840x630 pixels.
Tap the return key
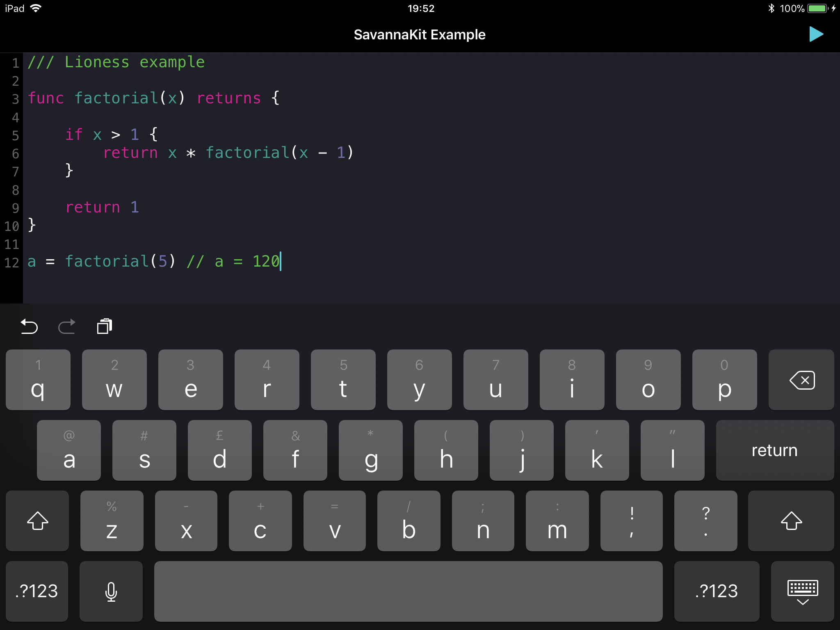click(x=775, y=450)
